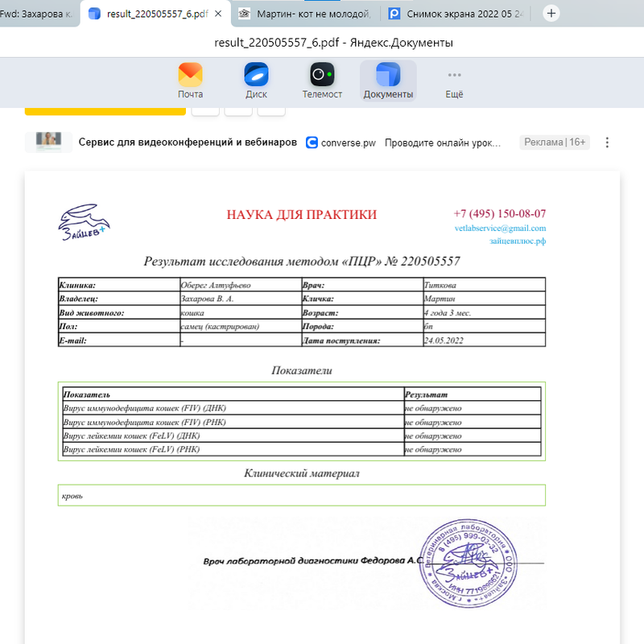Launch the Телемост video call icon

322,80
